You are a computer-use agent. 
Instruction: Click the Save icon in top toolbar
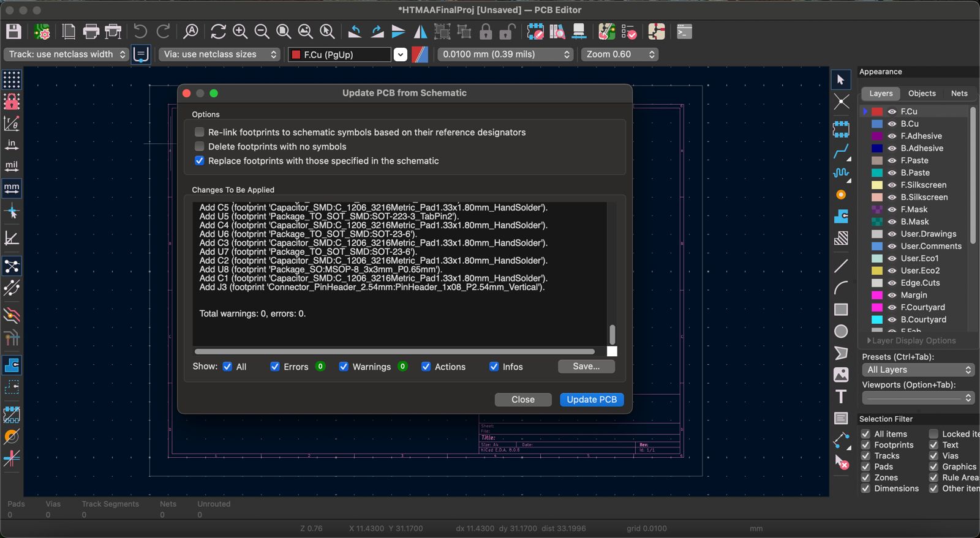pos(13,32)
